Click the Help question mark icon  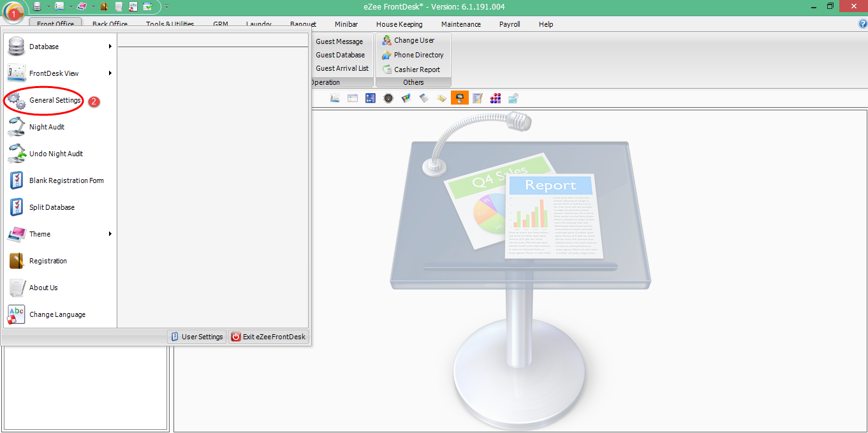coord(862,24)
